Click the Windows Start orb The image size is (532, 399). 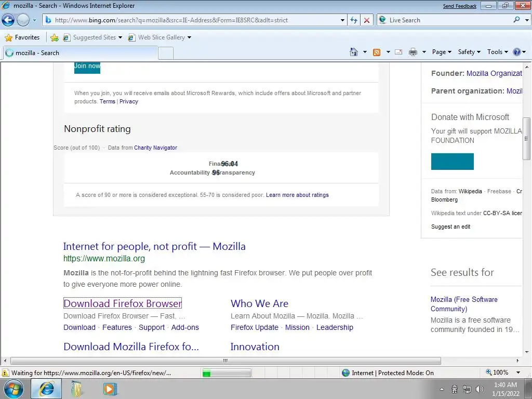[14, 389]
